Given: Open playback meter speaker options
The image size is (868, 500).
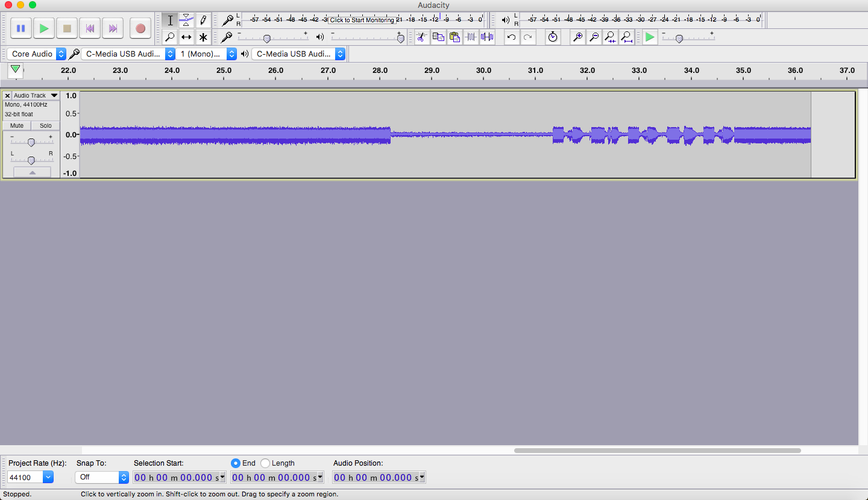Looking at the screenshot, I should [x=506, y=20].
